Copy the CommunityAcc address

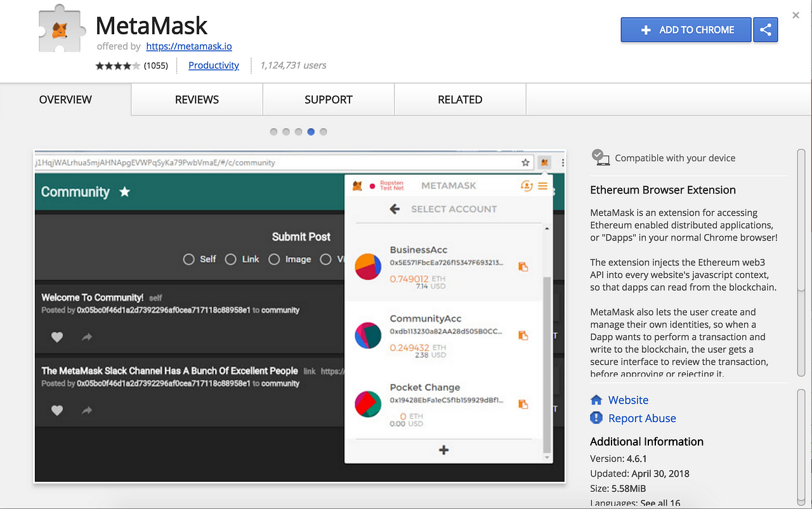[x=523, y=335]
